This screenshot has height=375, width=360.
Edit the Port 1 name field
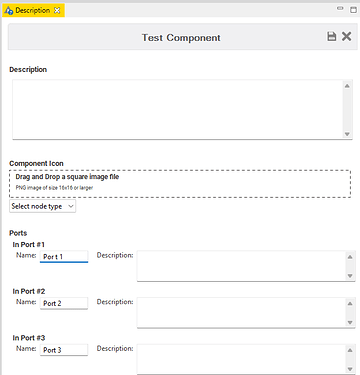click(64, 256)
